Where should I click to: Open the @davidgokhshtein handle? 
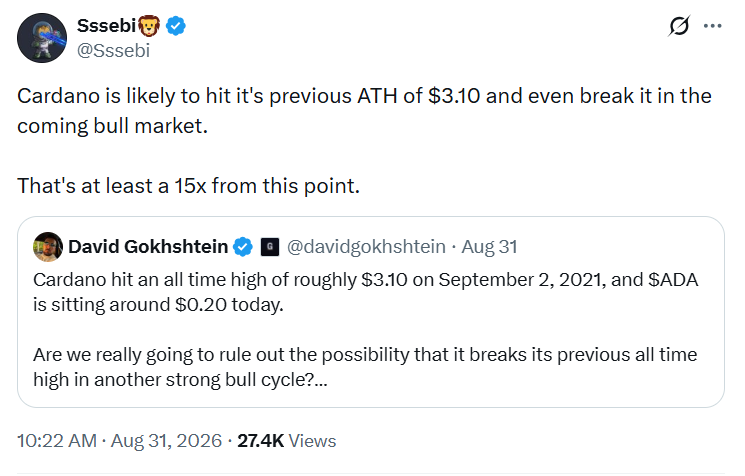[366, 247]
